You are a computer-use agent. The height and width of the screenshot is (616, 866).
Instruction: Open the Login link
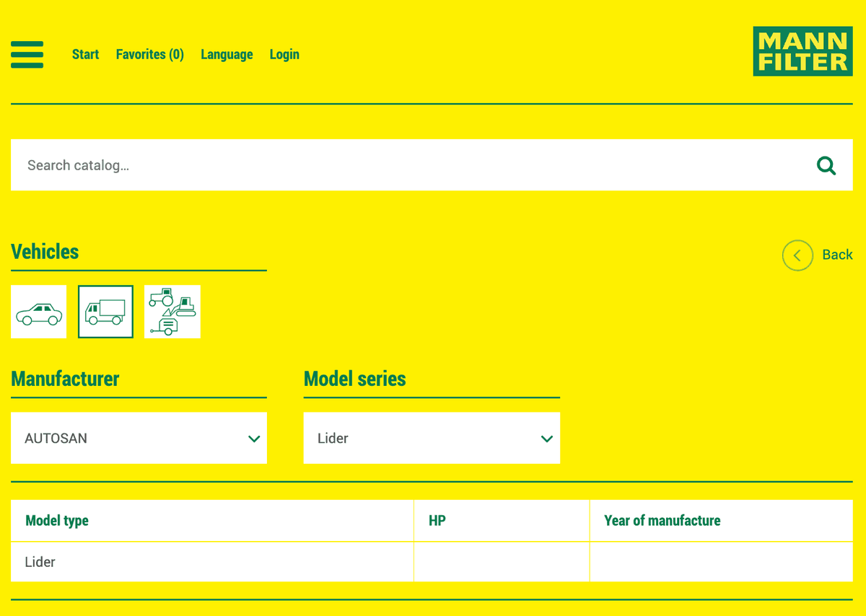click(284, 55)
